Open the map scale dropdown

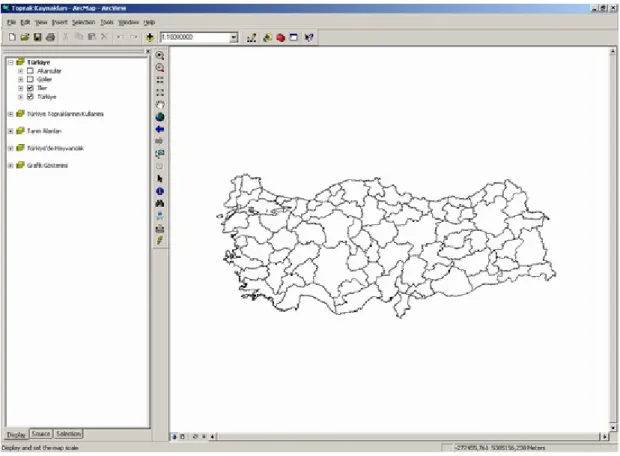(x=234, y=38)
